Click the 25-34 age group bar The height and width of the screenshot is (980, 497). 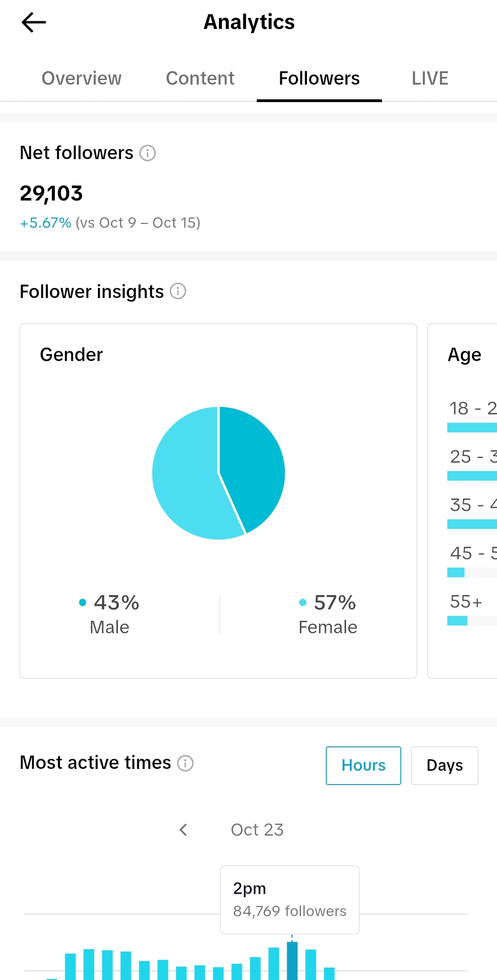point(471,475)
